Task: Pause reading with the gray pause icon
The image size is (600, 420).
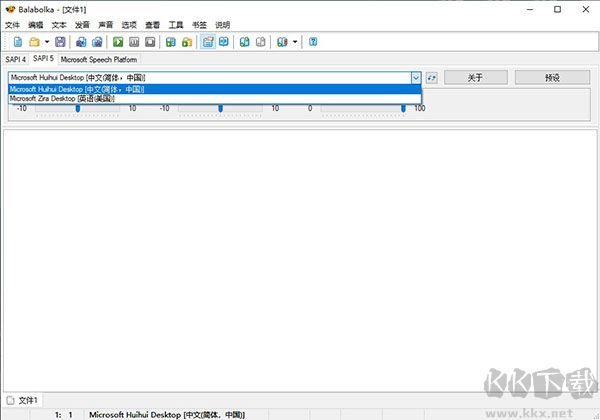Action: [134, 42]
